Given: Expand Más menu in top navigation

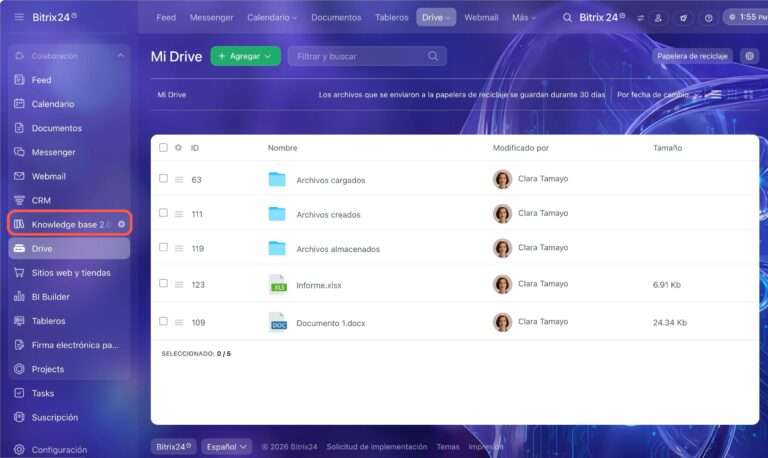Looking at the screenshot, I should tap(524, 18).
